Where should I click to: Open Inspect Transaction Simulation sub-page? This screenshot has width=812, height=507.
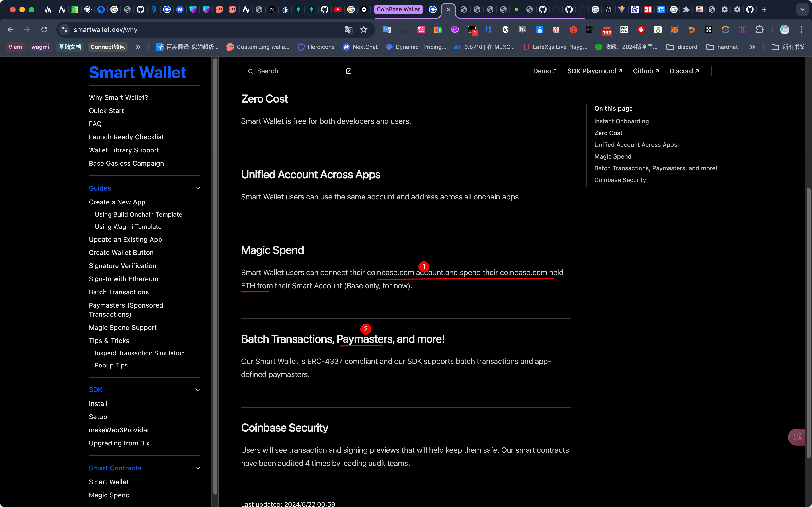point(140,353)
